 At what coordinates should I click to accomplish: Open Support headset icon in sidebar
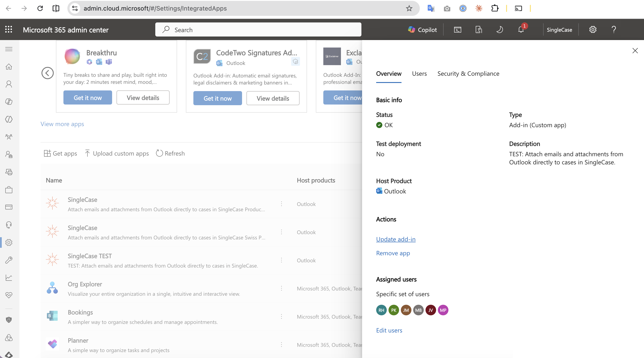pyautogui.click(x=9, y=225)
